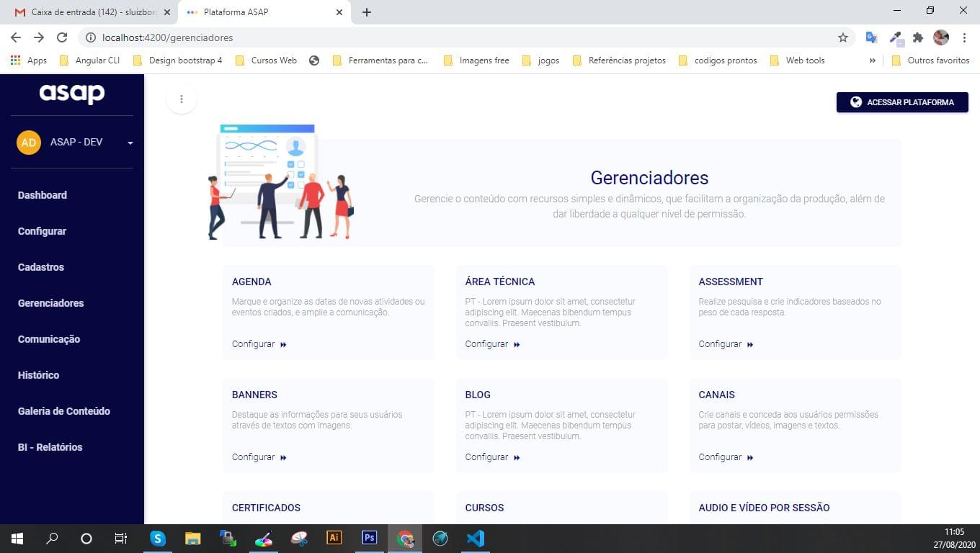Select the Plataforma ASAP browser tab
Image resolution: width=980 pixels, height=553 pixels.
(x=263, y=12)
